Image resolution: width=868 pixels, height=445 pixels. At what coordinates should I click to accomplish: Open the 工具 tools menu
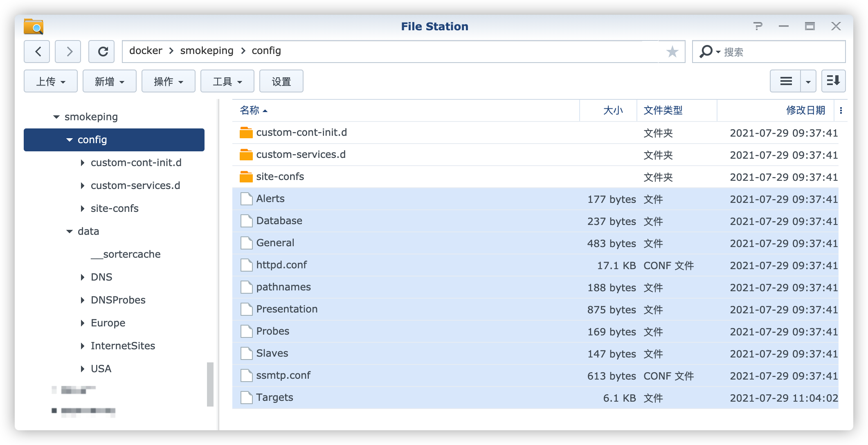(227, 81)
